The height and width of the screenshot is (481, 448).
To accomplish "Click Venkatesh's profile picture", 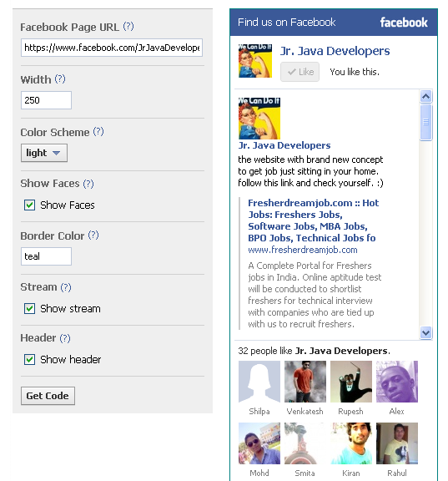I will tap(305, 382).
